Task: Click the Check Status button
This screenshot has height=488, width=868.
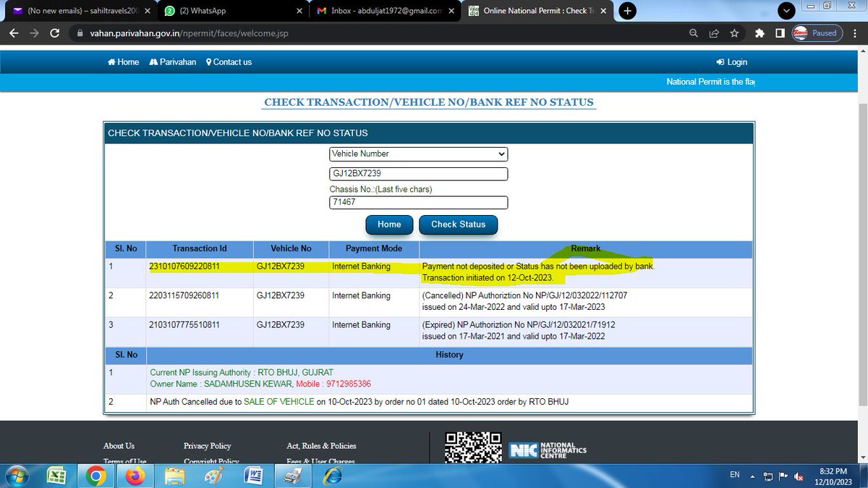Action: point(458,224)
